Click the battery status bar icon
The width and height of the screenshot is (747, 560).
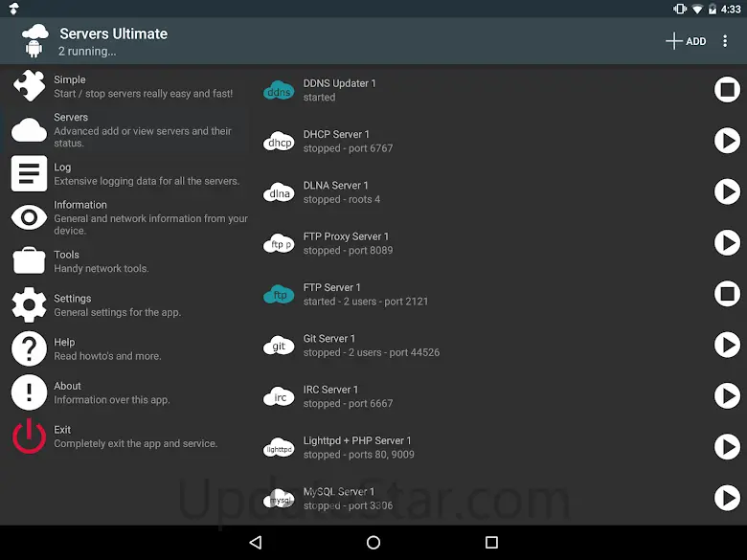tap(713, 9)
